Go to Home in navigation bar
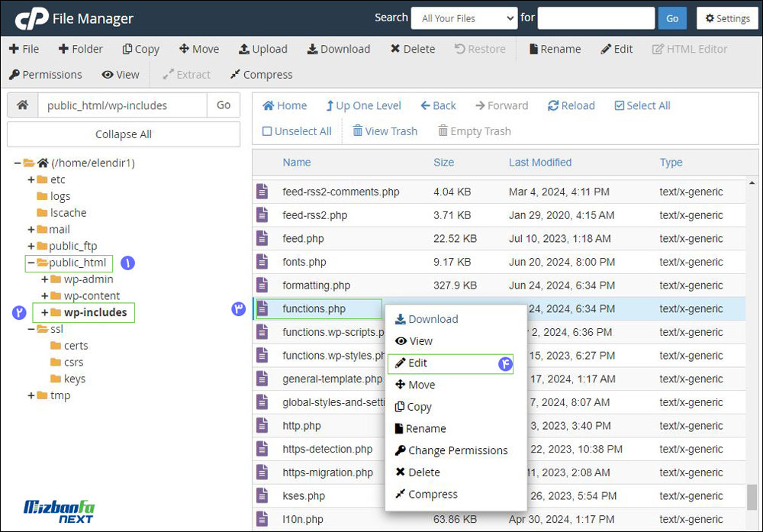 [x=285, y=105]
